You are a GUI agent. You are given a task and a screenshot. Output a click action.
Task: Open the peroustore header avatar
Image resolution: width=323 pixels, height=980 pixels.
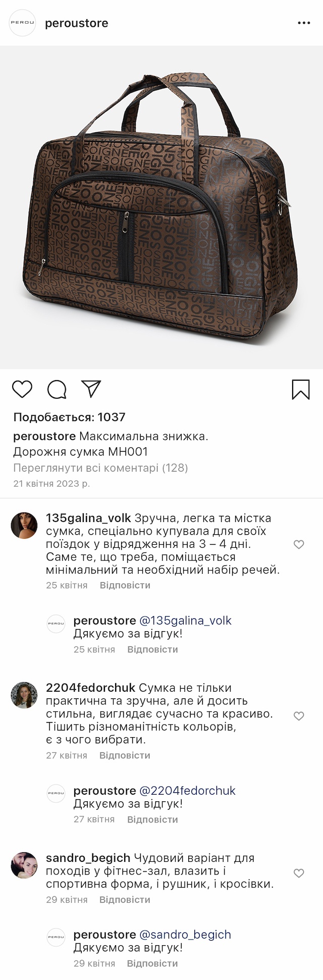[23, 23]
